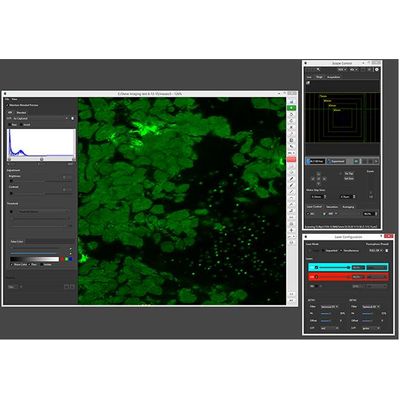Open the LUT As Captured dropdown

click(40, 118)
